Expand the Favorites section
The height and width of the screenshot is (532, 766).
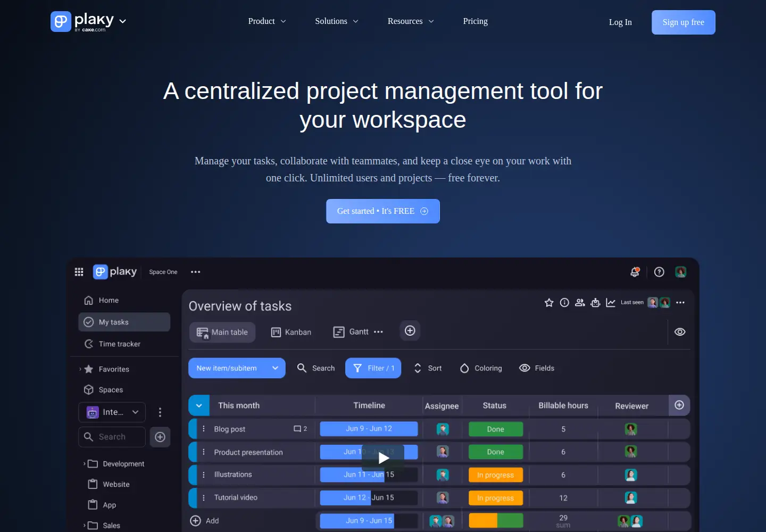80,369
